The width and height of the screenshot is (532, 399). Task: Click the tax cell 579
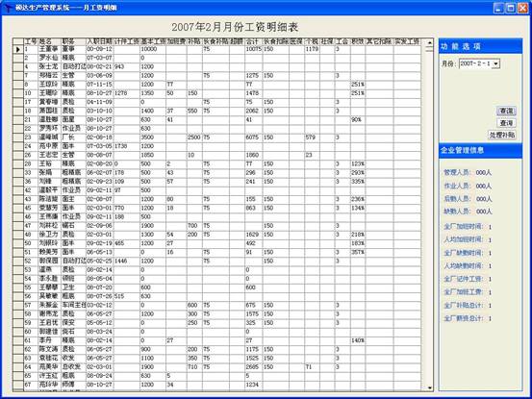click(311, 137)
